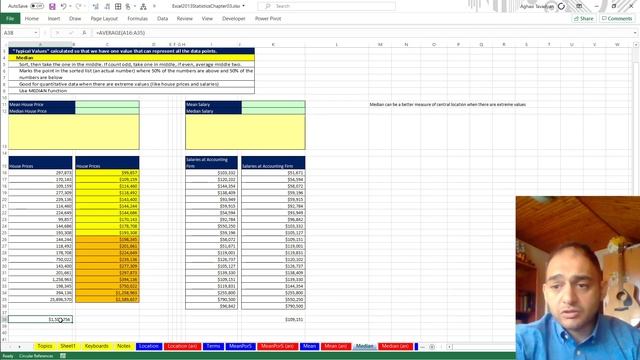The width and height of the screenshot is (640, 360).
Task: Open the Undo history dropdown arrow
Action: (70, 7)
